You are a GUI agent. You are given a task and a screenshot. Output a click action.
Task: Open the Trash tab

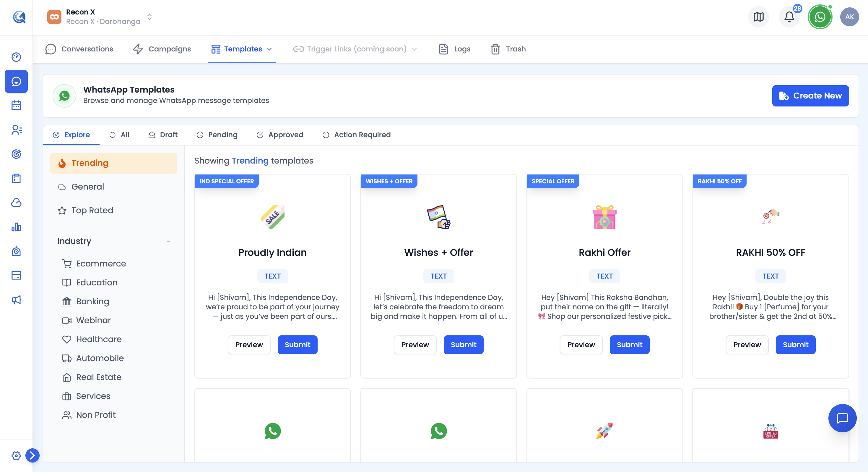pos(508,49)
